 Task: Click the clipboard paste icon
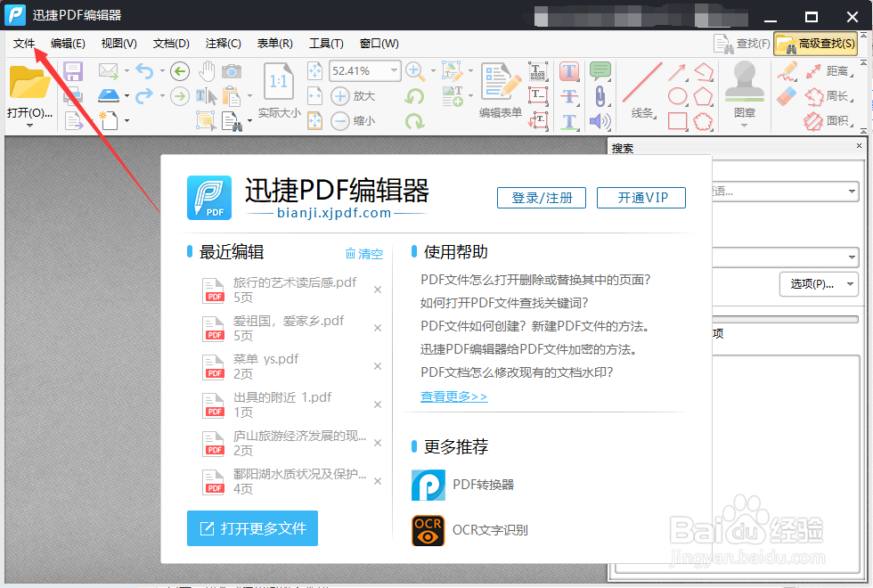tap(232, 96)
